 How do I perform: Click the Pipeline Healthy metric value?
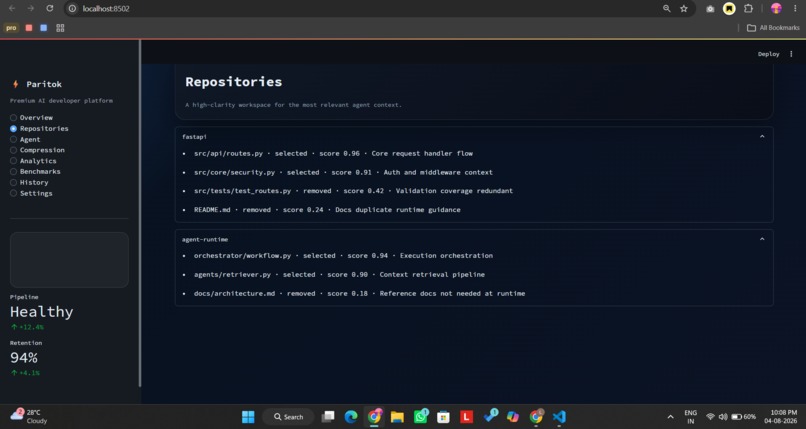pyautogui.click(x=42, y=311)
